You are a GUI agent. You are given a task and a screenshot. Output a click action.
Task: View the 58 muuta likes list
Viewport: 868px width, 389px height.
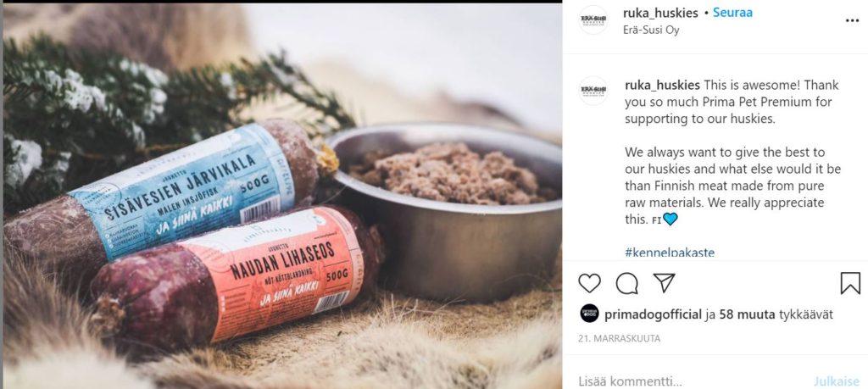747,315
